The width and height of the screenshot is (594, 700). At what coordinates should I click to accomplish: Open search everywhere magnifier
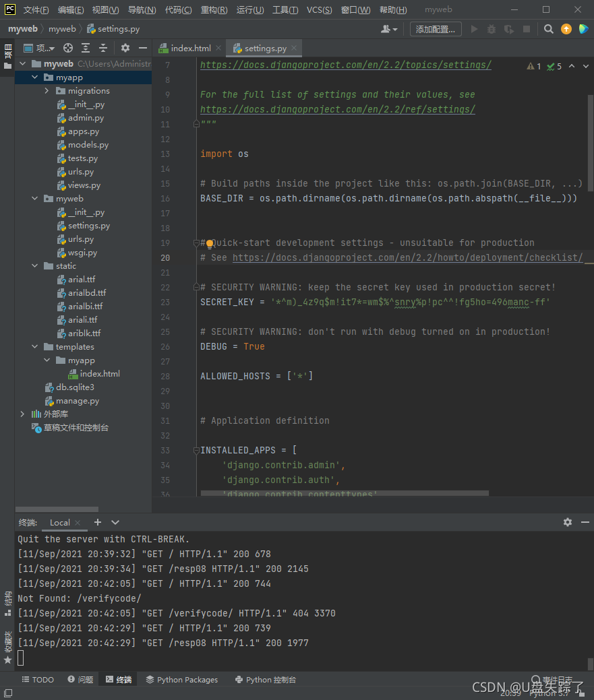[x=548, y=29]
